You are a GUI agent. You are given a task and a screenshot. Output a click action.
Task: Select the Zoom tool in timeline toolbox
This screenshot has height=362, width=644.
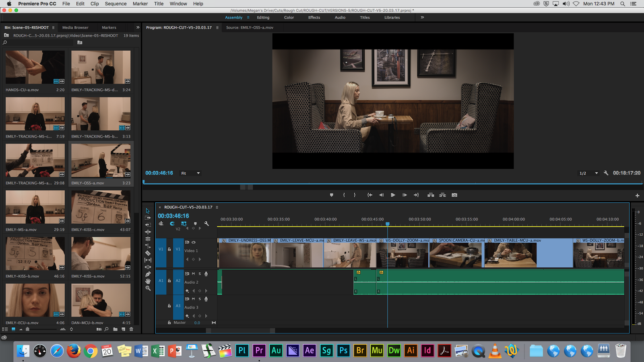pyautogui.click(x=148, y=288)
